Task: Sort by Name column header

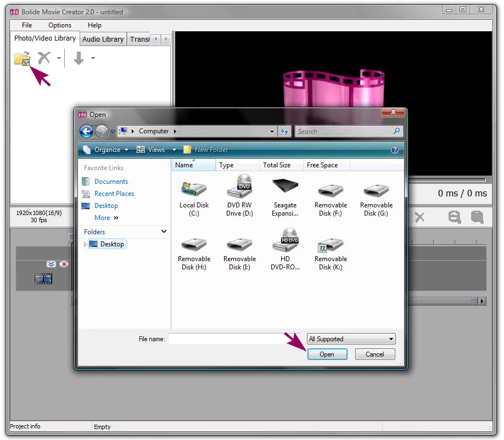Action: [194, 165]
